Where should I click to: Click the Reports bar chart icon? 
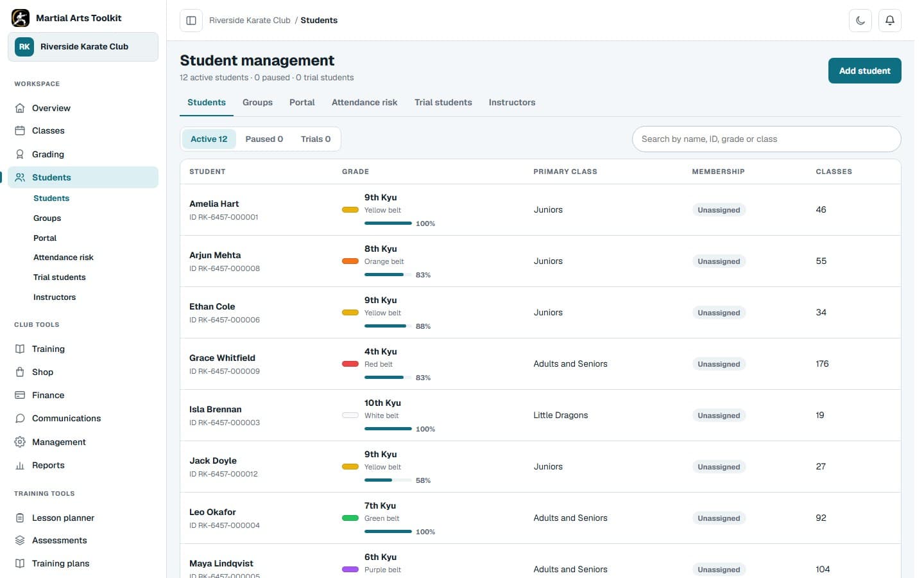[20, 465]
